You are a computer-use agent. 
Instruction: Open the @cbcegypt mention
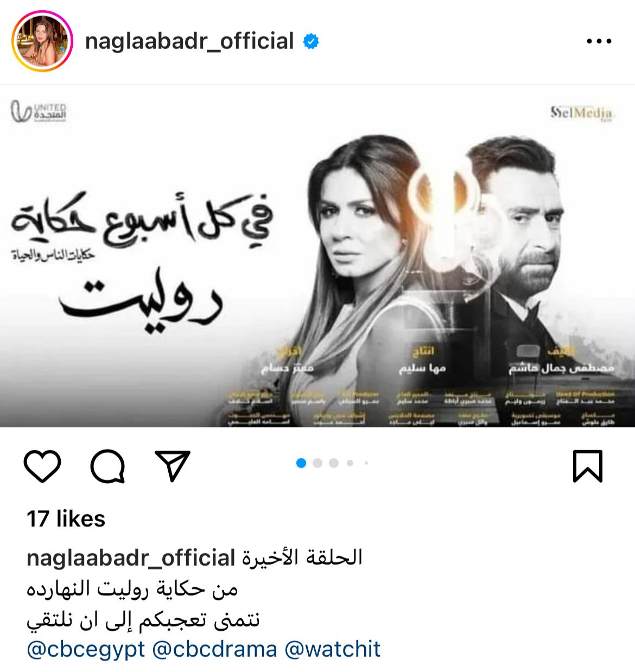[x=86, y=649]
